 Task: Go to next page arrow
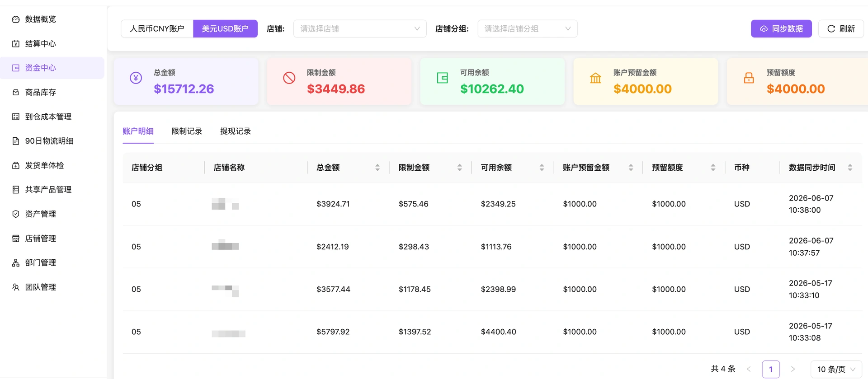793,369
